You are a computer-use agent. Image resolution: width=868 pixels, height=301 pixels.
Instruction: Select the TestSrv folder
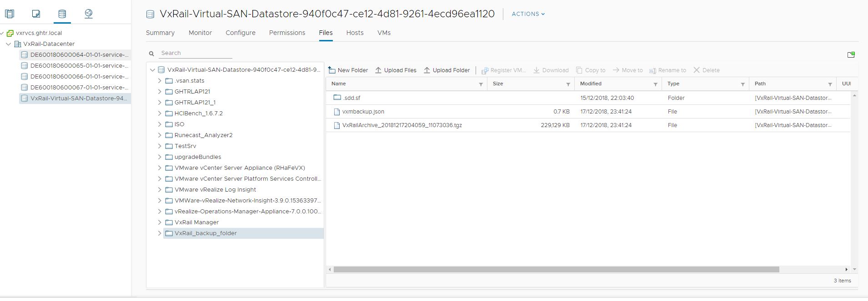(186, 146)
